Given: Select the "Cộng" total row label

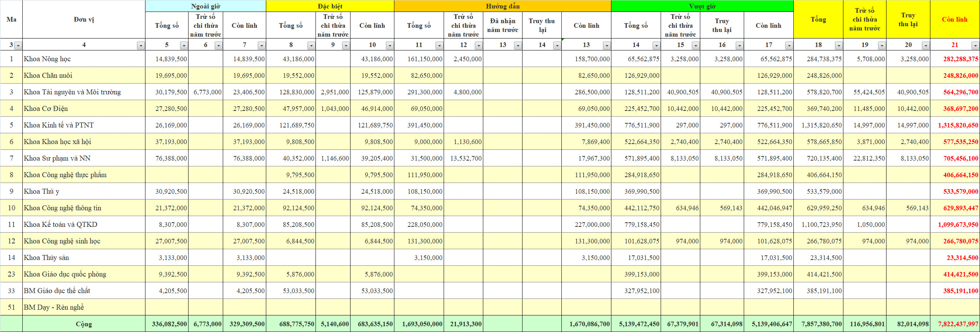Looking at the screenshot, I should click(x=84, y=324).
